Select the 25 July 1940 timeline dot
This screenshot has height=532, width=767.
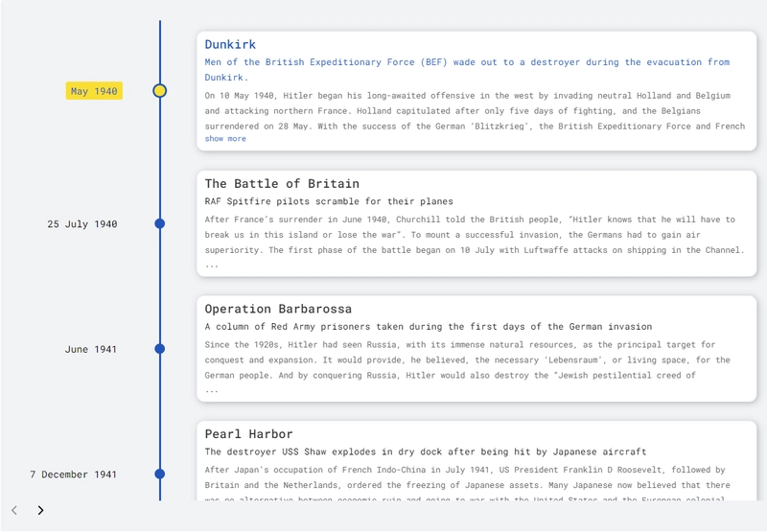(160, 223)
